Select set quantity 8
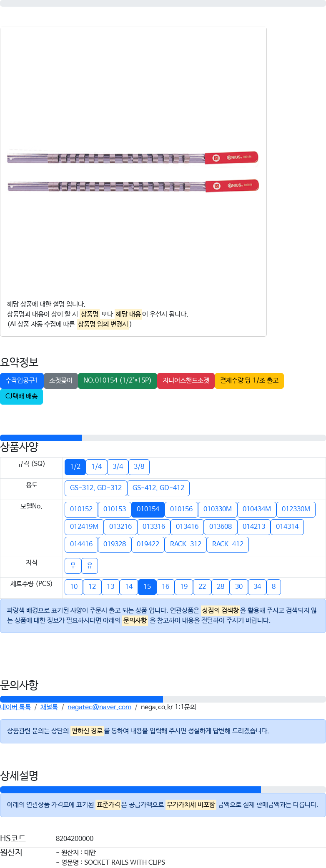The width and height of the screenshot is (326, 868). click(x=273, y=587)
